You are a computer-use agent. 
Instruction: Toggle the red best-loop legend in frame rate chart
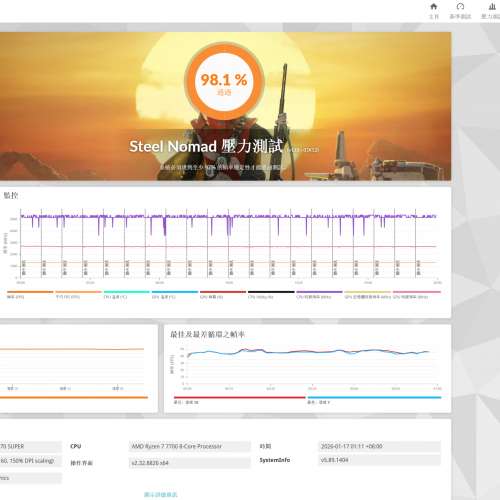click(x=239, y=400)
